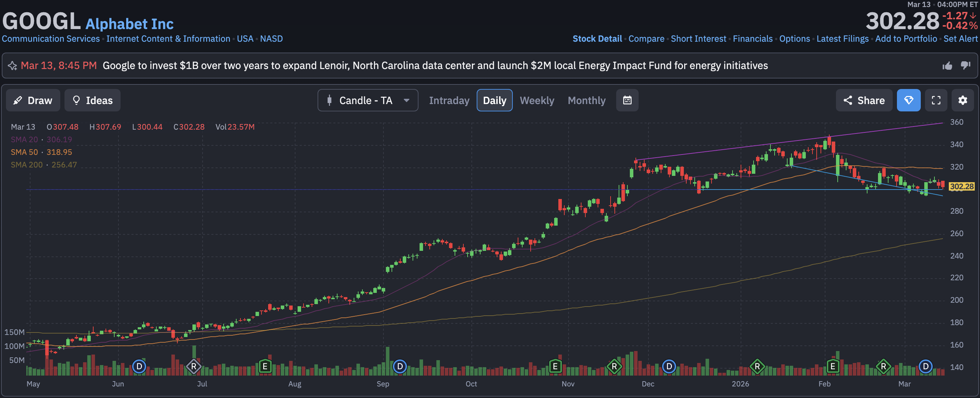980x398 pixels.
Task: Select the Weekly timeframe
Action: coord(537,100)
